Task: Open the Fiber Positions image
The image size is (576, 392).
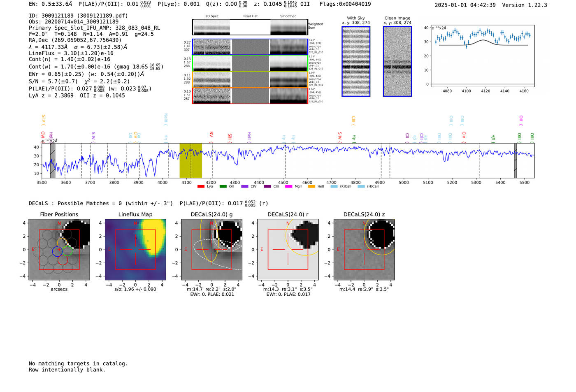Action: pyautogui.click(x=59, y=250)
